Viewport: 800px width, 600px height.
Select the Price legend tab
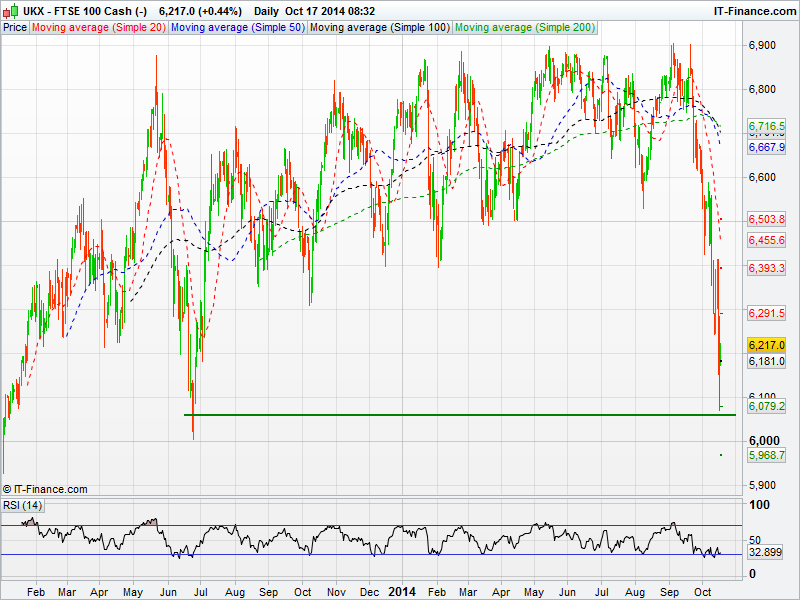(15, 27)
